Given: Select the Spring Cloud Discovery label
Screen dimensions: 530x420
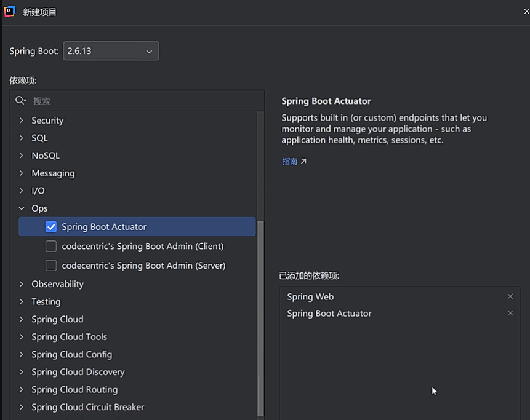Looking at the screenshot, I should pos(78,372).
